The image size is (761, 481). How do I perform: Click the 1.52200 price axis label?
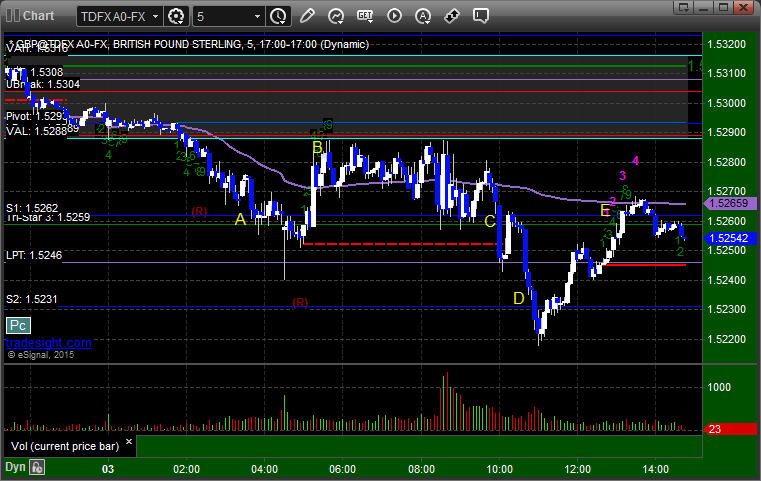tap(727, 339)
